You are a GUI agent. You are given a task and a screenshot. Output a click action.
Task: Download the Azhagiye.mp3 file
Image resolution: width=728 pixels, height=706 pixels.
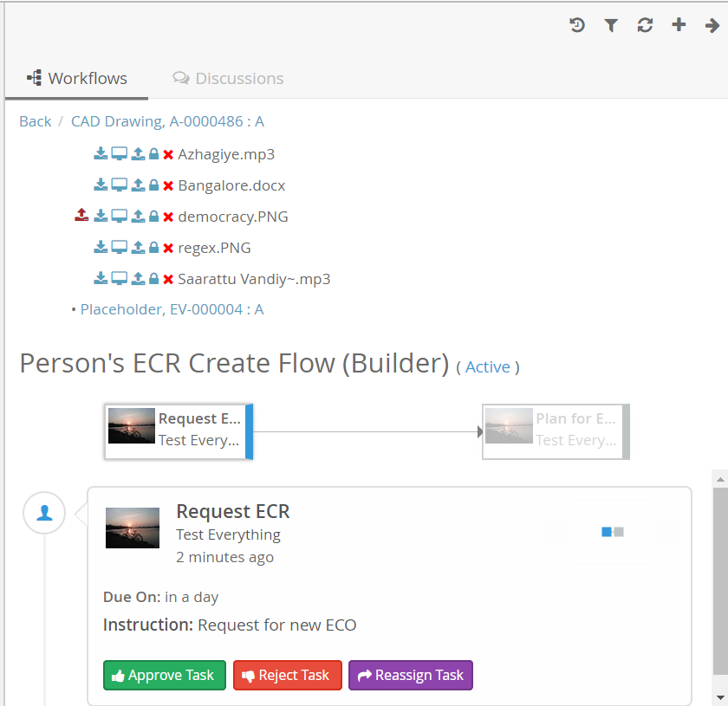(101, 154)
